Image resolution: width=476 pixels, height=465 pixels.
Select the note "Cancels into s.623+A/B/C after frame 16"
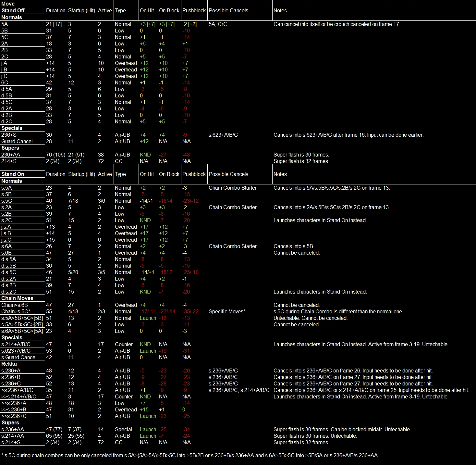coord(348,135)
